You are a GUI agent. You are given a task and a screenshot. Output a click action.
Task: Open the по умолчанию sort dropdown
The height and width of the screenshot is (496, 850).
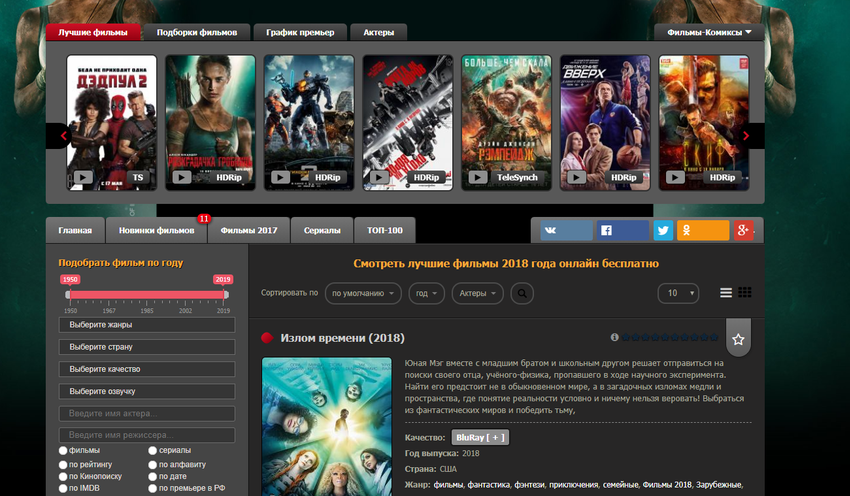point(363,293)
